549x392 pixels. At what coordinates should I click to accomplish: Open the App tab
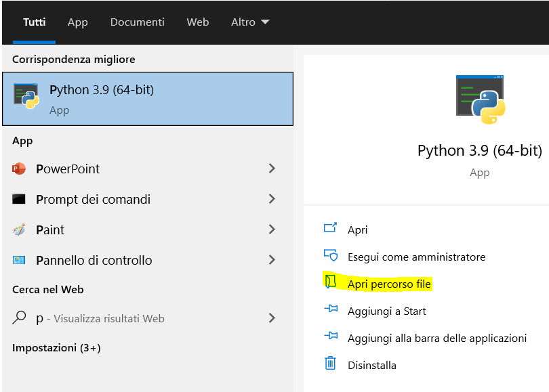click(x=77, y=22)
